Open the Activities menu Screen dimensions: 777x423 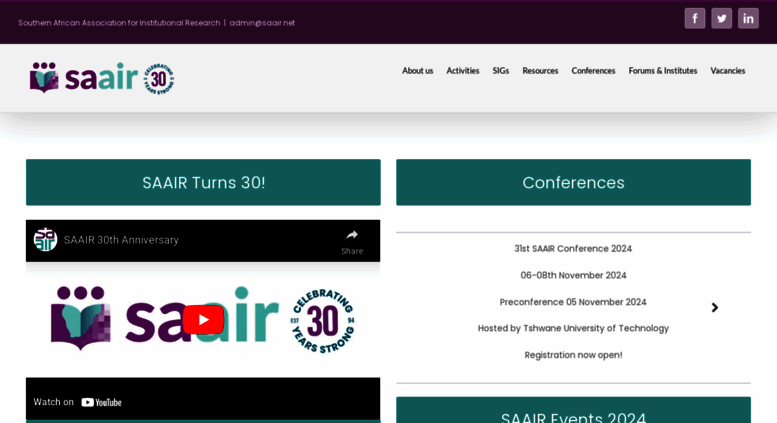[463, 71]
